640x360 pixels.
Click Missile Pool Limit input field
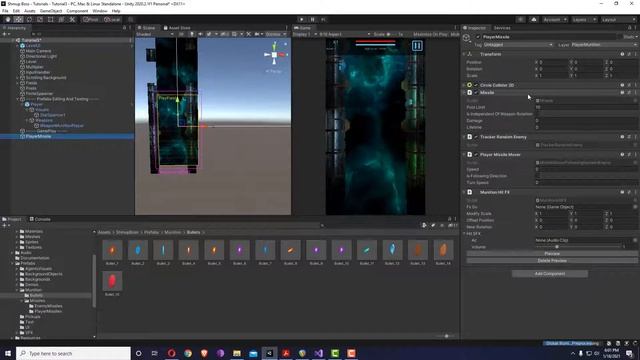tap(586, 107)
